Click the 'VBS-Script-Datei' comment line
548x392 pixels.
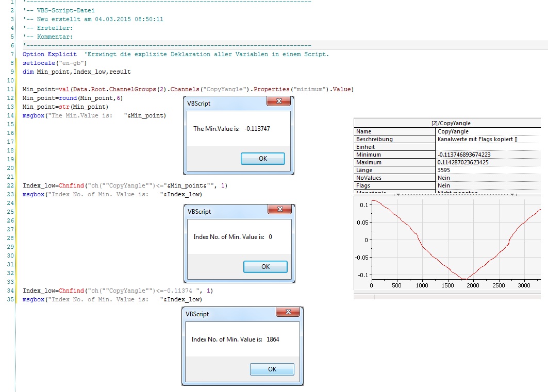[59, 10]
